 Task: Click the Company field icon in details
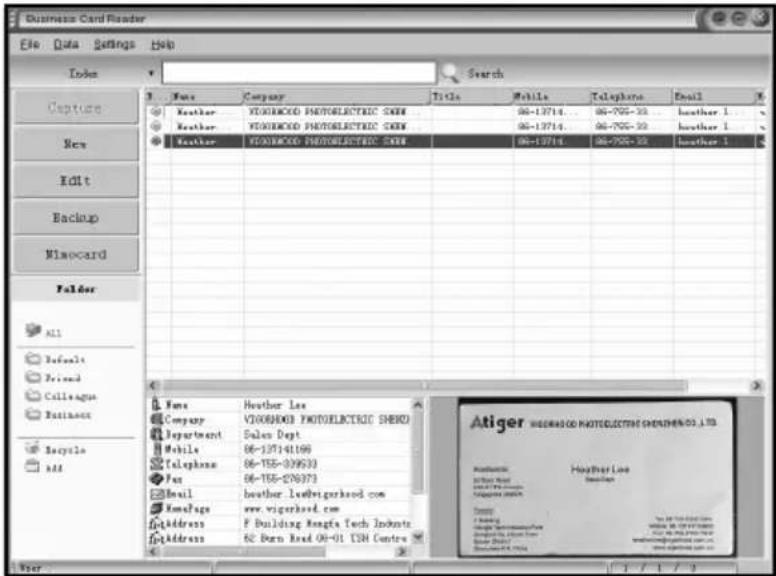pos(156,420)
